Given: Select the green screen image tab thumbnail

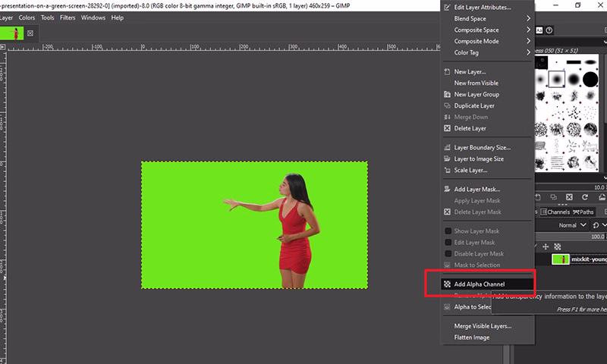Looking at the screenshot, I should pyautogui.click(x=11, y=33).
